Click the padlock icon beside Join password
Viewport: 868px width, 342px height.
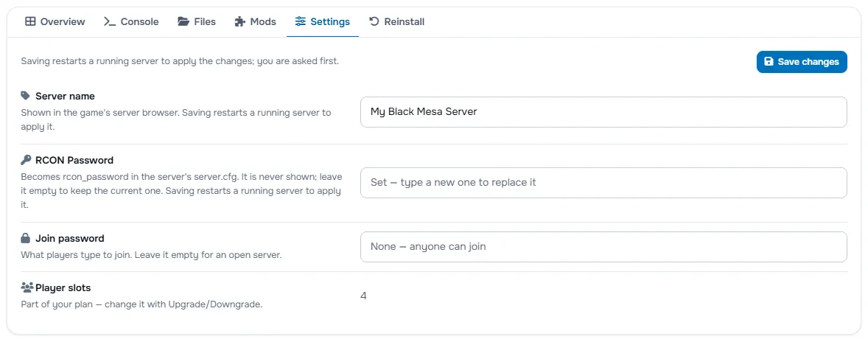26,239
